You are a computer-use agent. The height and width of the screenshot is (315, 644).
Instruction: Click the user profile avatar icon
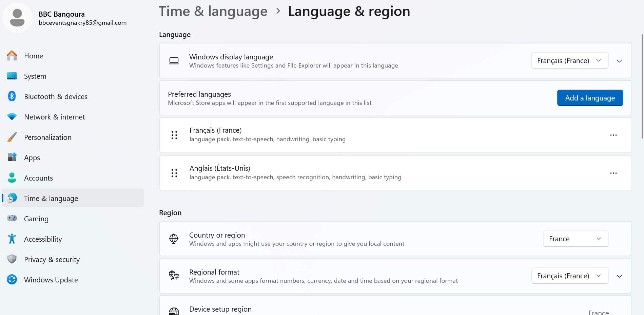(17, 18)
